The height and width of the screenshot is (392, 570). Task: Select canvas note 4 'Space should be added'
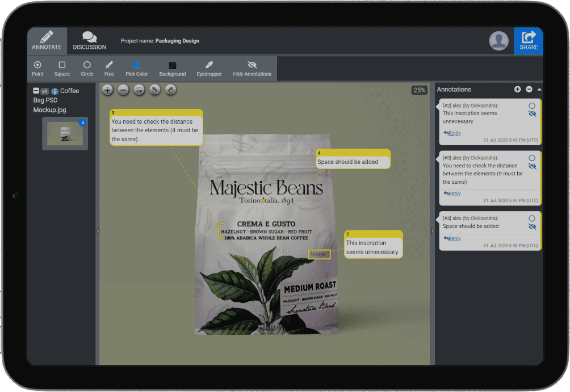[x=353, y=159]
